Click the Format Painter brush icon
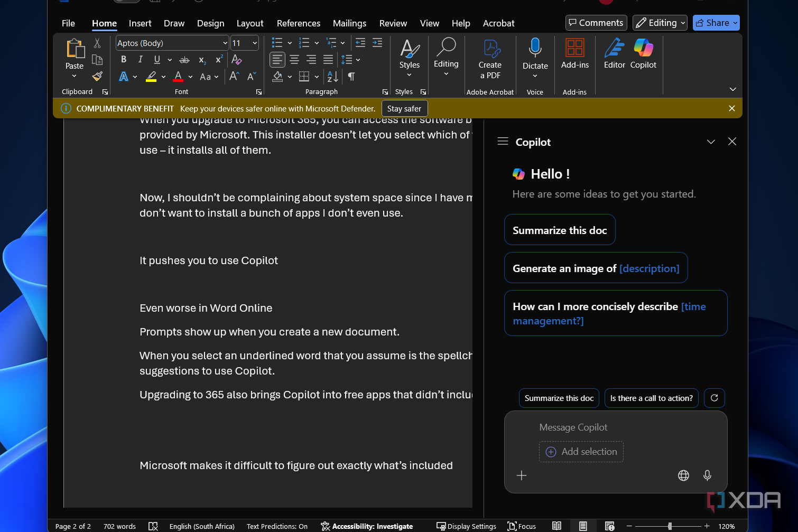Screen dimensions: 798x532 [97, 77]
